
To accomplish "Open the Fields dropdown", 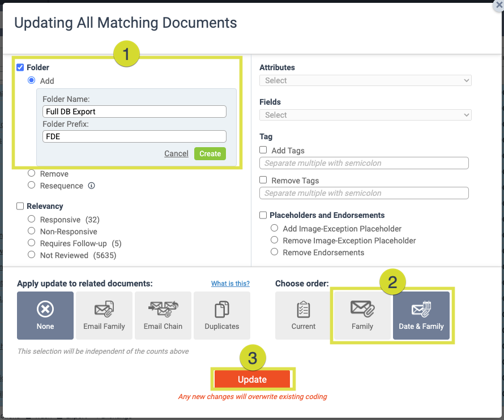I will [x=365, y=115].
